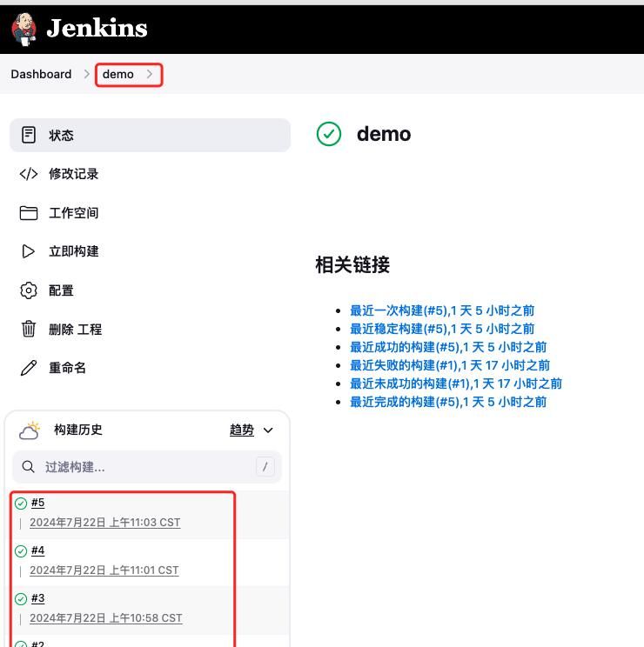This screenshot has height=647, width=644.
Task: Click green success icon beside demo title
Action: (x=329, y=134)
